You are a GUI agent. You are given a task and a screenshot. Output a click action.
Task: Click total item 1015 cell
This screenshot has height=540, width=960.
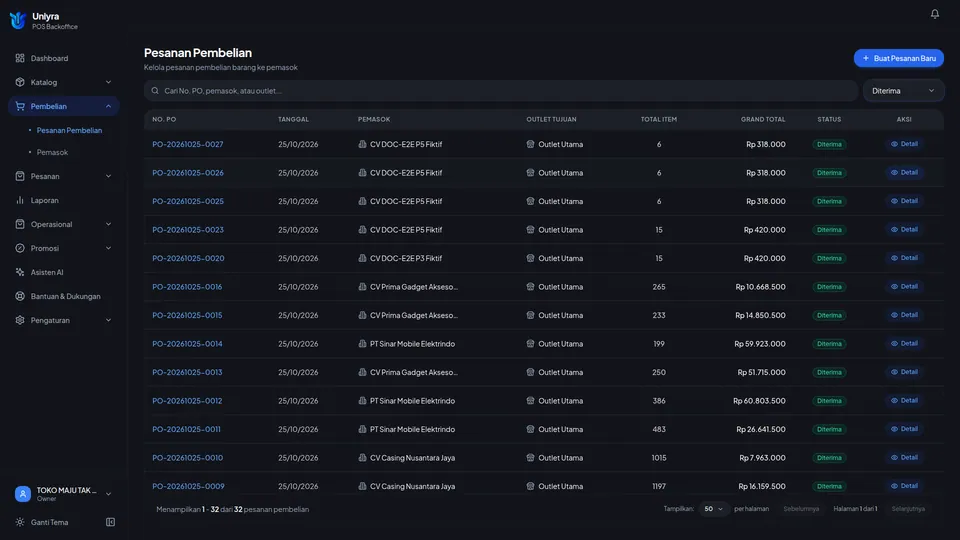pos(659,458)
